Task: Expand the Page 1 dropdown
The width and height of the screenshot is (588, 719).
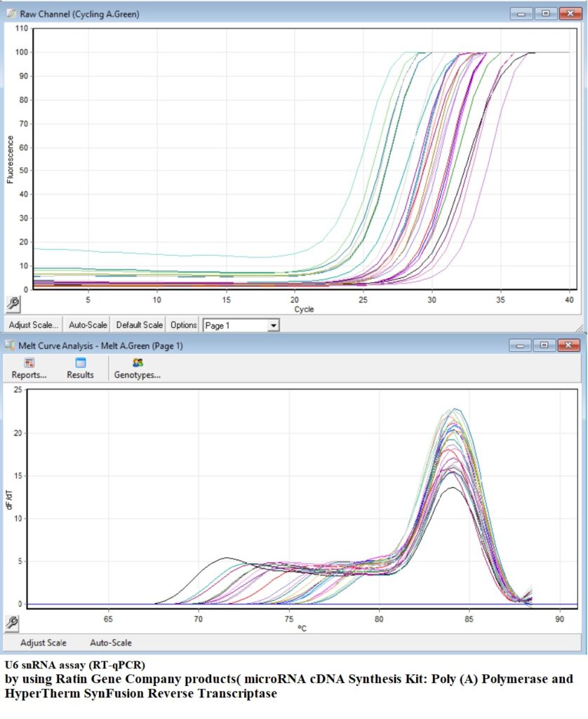Action: [273, 326]
